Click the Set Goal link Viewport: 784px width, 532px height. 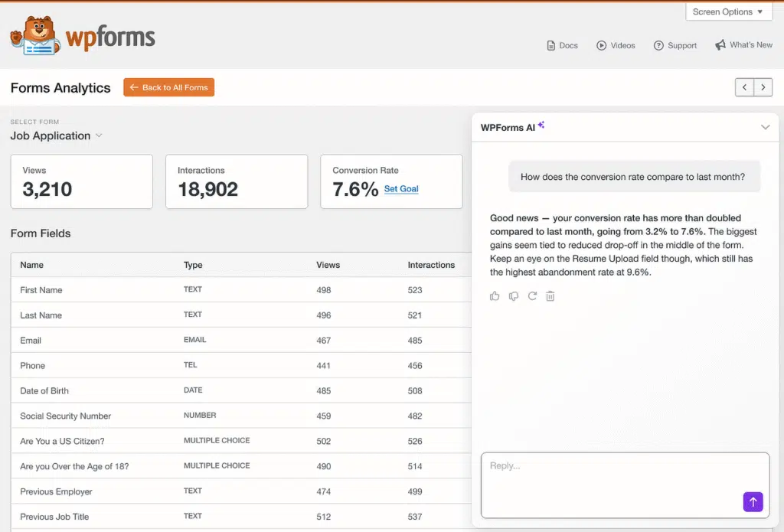point(401,189)
